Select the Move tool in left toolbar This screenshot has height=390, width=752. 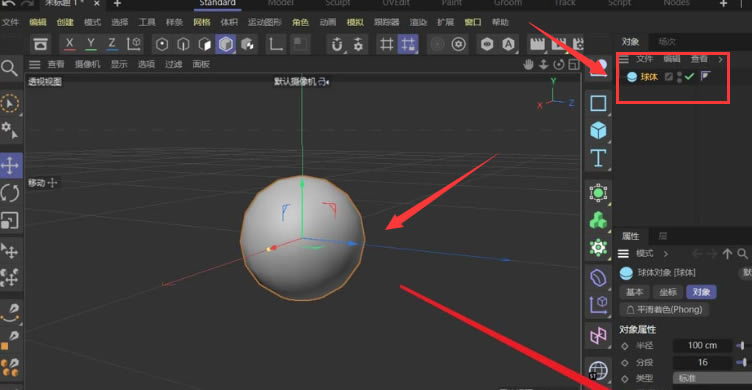point(10,166)
